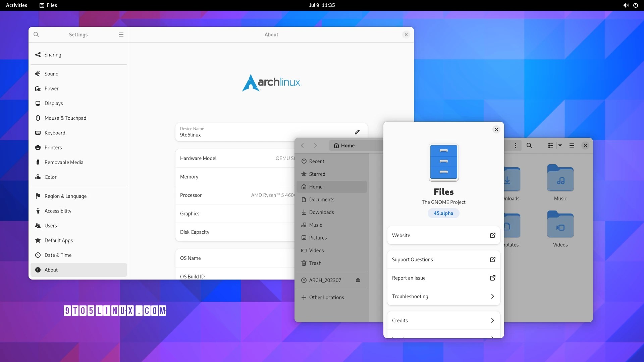Click the pencil icon to edit the device name

(357, 132)
